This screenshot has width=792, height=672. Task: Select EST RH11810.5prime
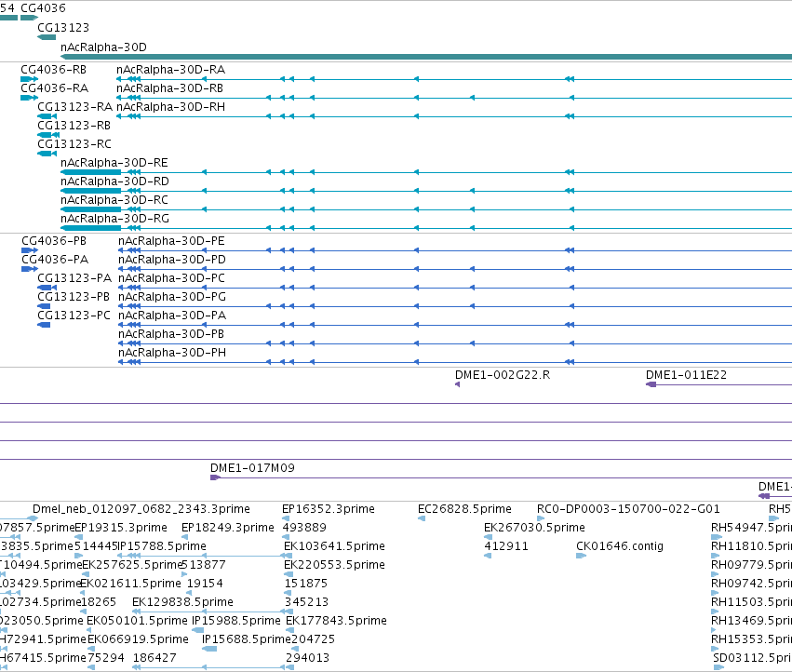(752, 546)
